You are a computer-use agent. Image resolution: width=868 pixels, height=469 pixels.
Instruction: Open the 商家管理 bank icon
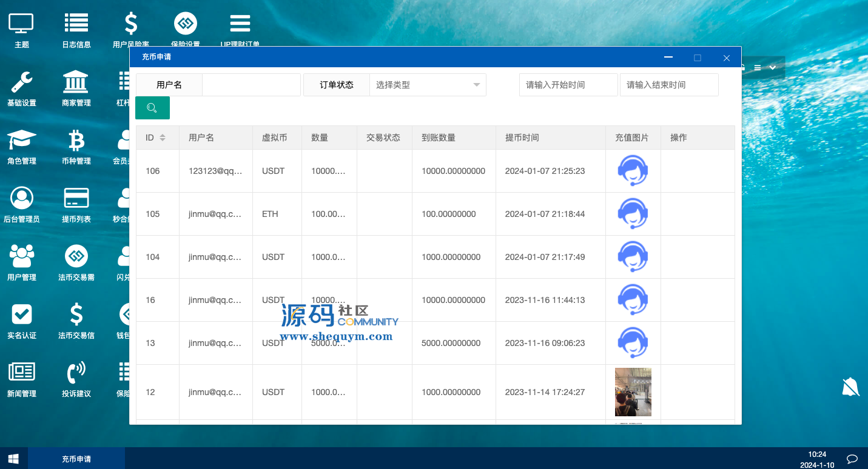[76, 82]
